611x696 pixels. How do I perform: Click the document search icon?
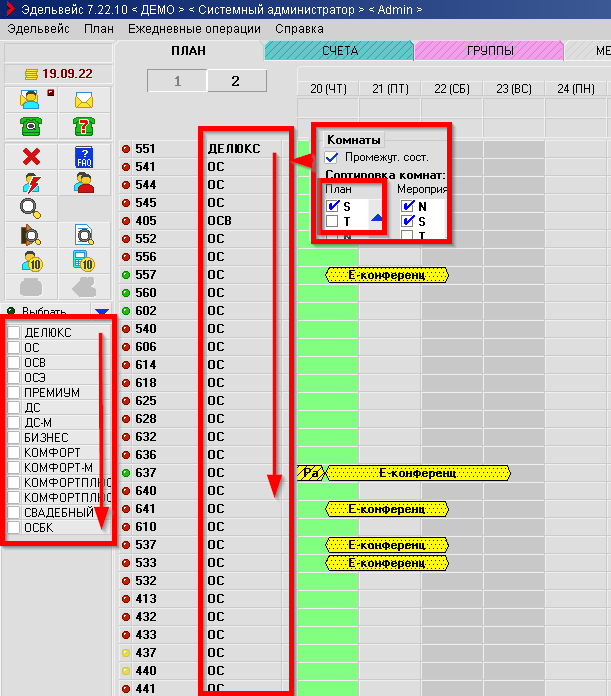click(x=84, y=234)
